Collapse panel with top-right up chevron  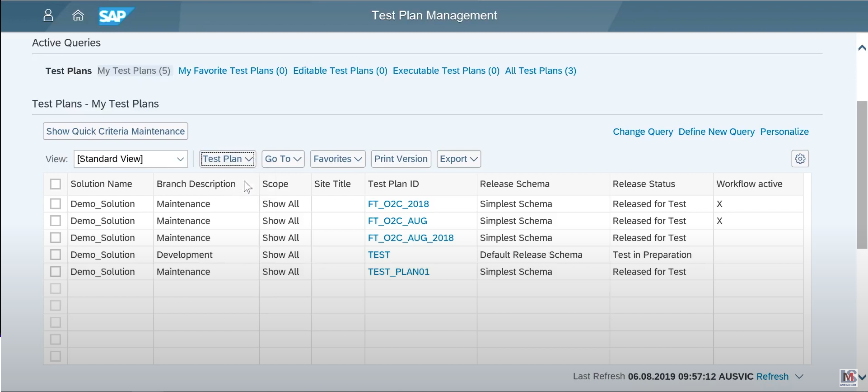pos(862,47)
